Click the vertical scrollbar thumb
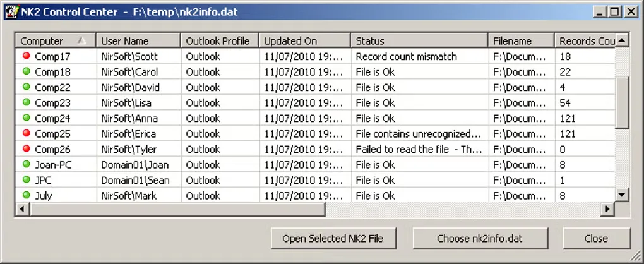This screenshot has width=644, height=264. pos(623,102)
